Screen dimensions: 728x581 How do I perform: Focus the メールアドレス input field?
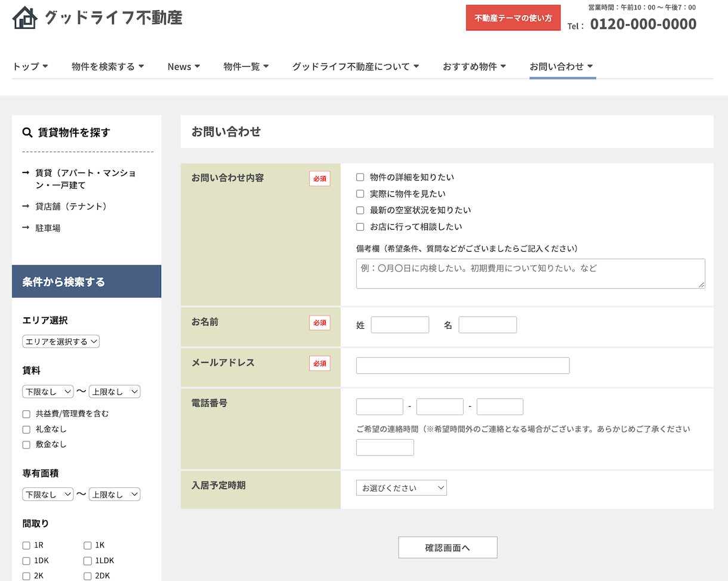point(462,366)
